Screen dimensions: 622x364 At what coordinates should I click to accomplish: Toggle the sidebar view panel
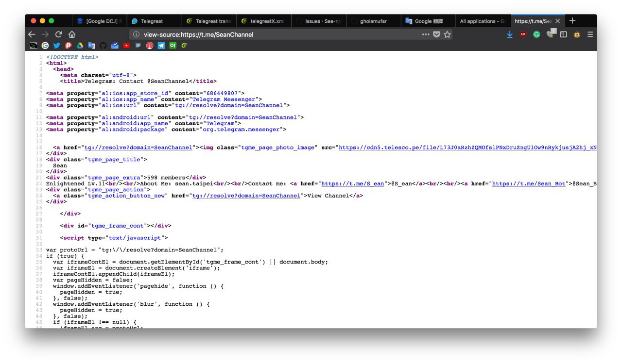coord(564,34)
